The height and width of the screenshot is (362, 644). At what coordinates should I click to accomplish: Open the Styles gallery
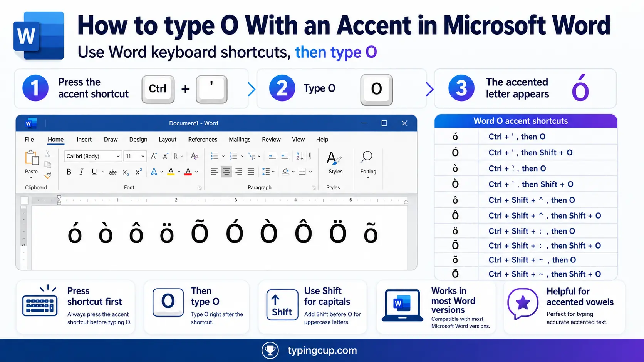coord(334,162)
